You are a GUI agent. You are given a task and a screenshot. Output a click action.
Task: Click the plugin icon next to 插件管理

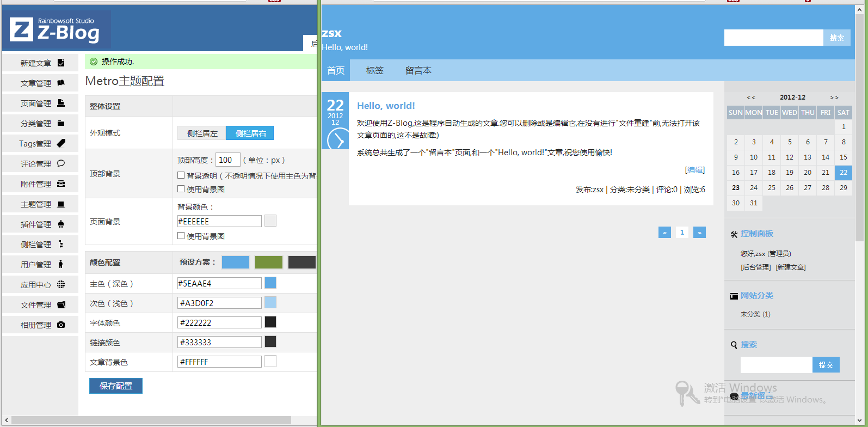pos(61,224)
